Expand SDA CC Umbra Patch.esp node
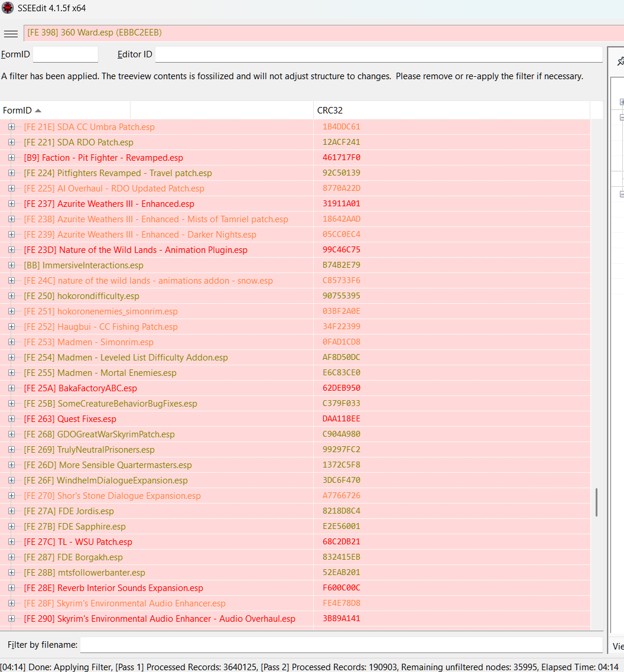This screenshot has width=624, height=672. point(12,127)
